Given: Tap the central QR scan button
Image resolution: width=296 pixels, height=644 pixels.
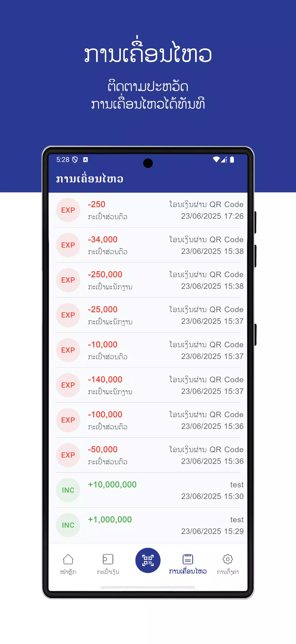Looking at the screenshot, I should [x=148, y=560].
